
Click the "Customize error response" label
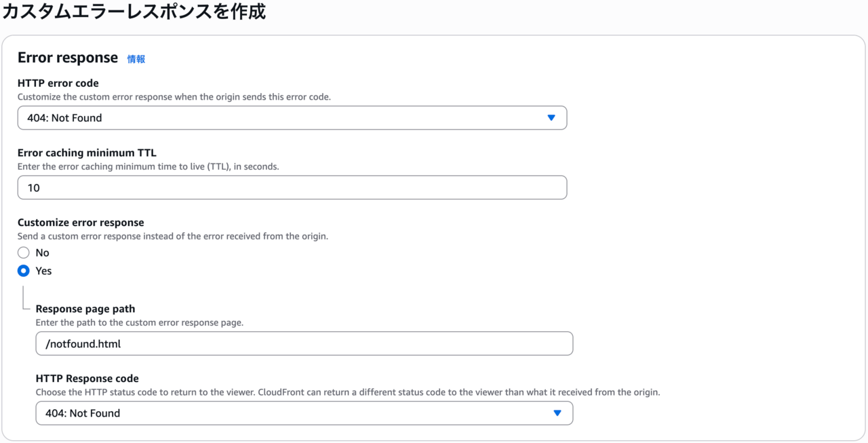[81, 223]
